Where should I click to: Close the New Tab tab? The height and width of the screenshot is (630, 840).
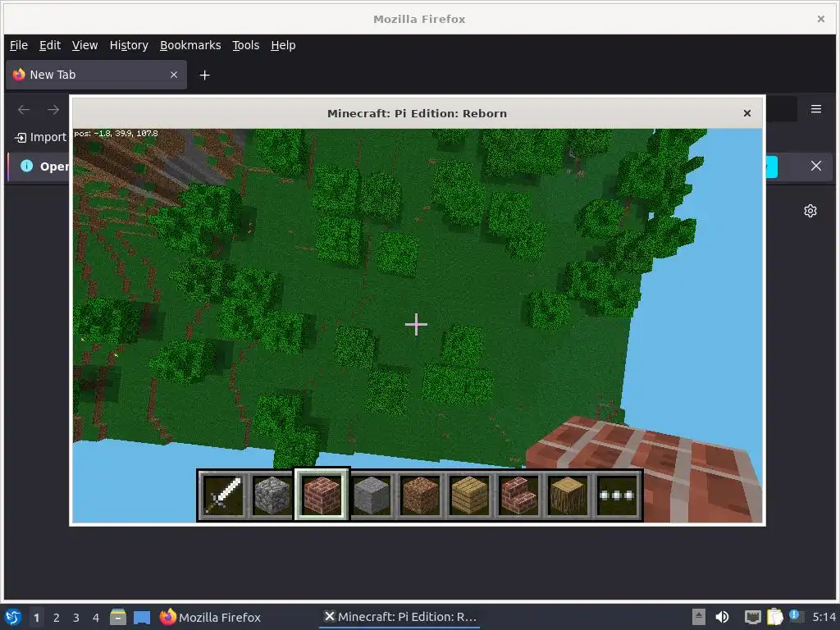tap(174, 75)
